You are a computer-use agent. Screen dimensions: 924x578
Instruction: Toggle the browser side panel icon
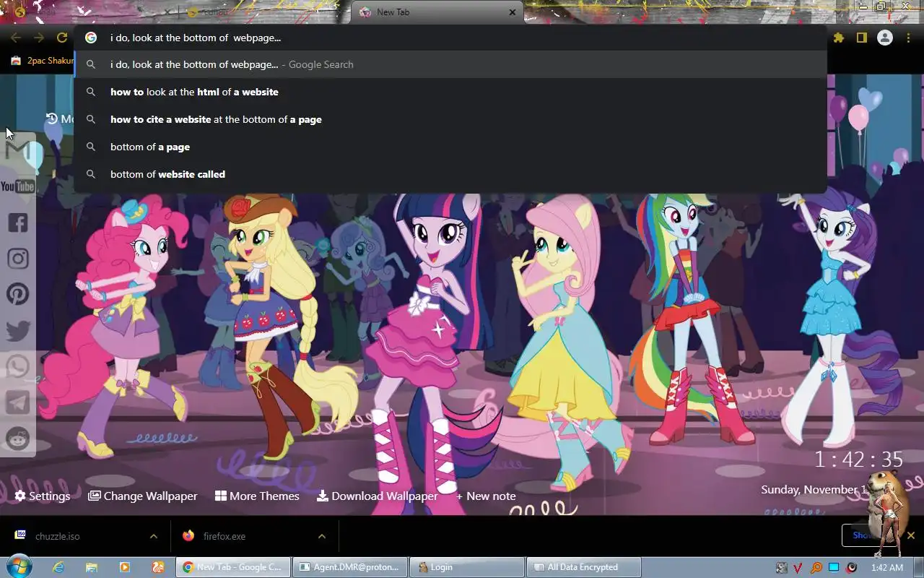(x=861, y=38)
